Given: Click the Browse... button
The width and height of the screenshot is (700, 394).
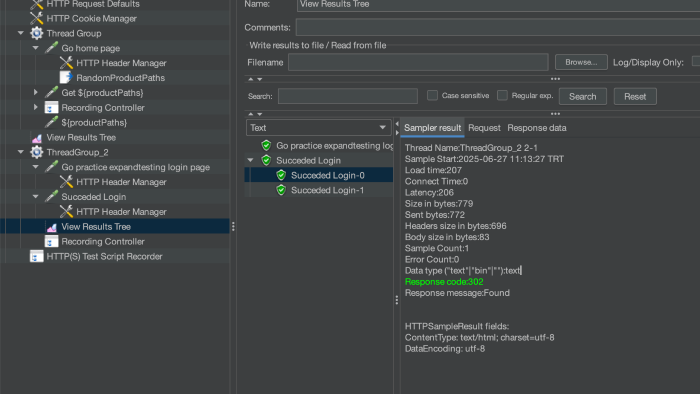Looking at the screenshot, I should tap(581, 62).
